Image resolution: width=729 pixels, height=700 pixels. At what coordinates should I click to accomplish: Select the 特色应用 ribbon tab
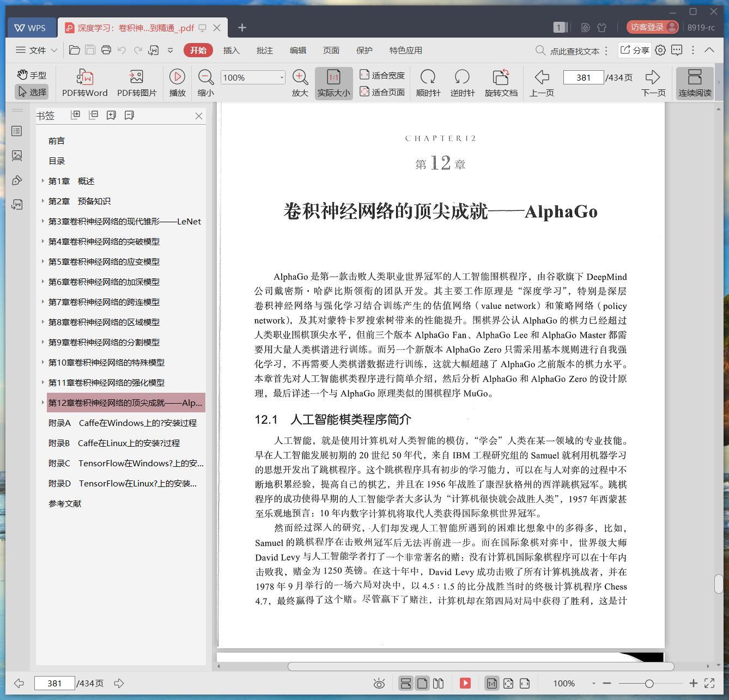pos(405,50)
